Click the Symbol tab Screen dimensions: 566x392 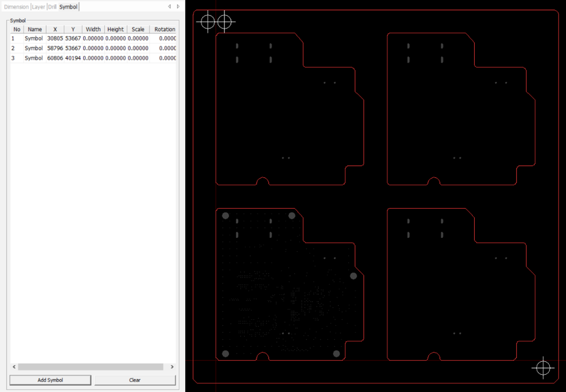tap(69, 7)
